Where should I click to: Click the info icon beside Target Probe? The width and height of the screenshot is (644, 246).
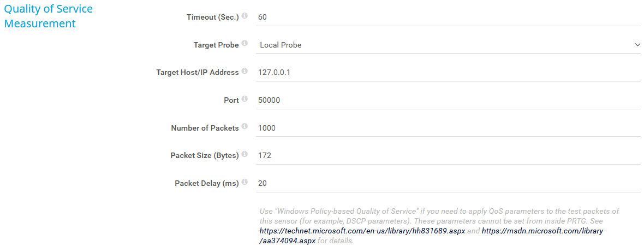tap(245, 44)
